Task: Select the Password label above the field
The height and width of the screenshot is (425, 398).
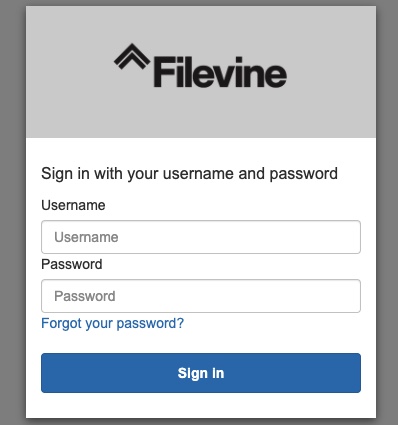Action: point(72,264)
